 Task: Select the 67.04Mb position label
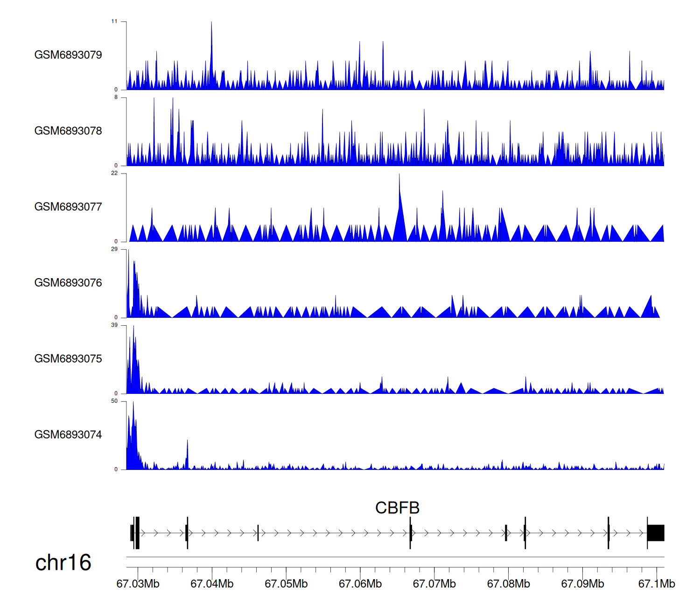(212, 584)
